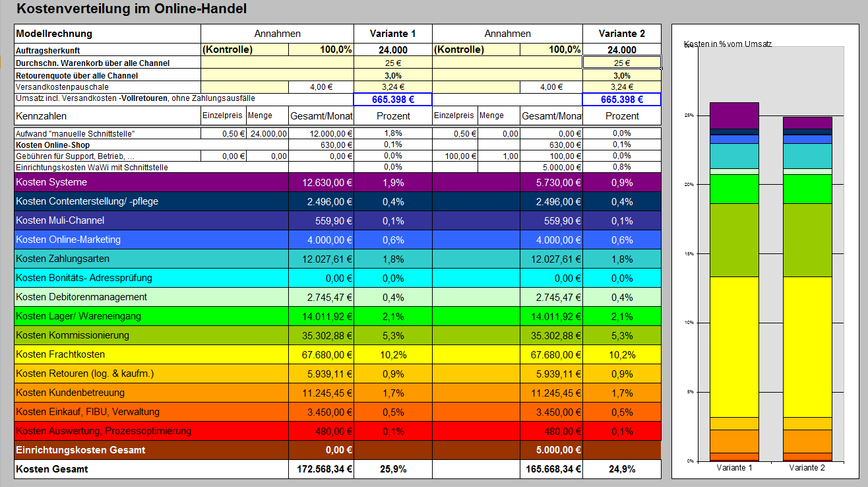
Task: Select yellow segment of Variante 1 chart bar
Action: 734,346
